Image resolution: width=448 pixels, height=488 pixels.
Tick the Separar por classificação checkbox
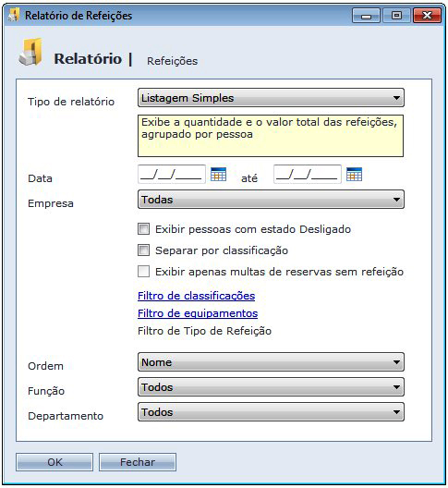143,250
